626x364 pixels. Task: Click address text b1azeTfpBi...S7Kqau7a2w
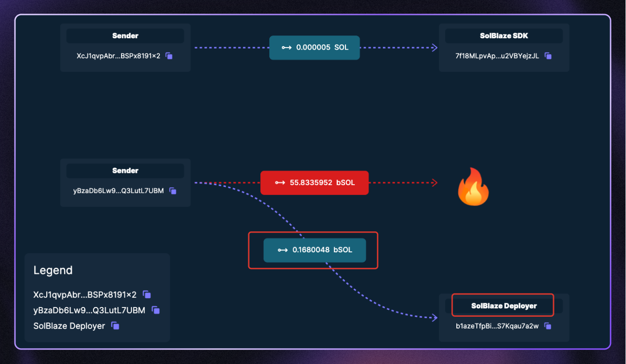coord(497,326)
